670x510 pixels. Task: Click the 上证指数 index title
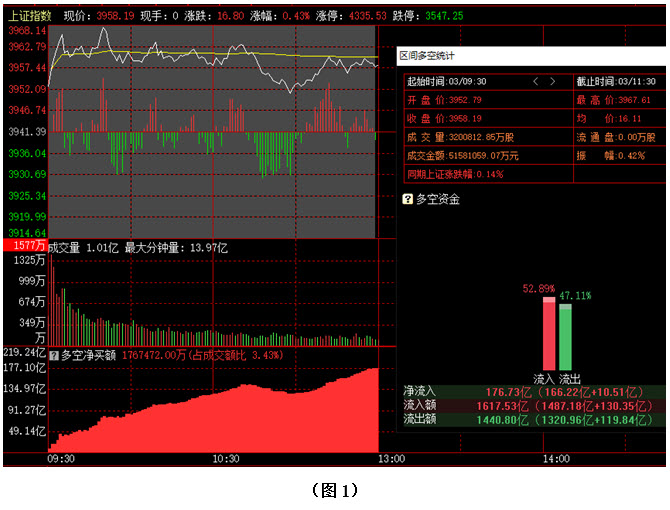coord(29,16)
